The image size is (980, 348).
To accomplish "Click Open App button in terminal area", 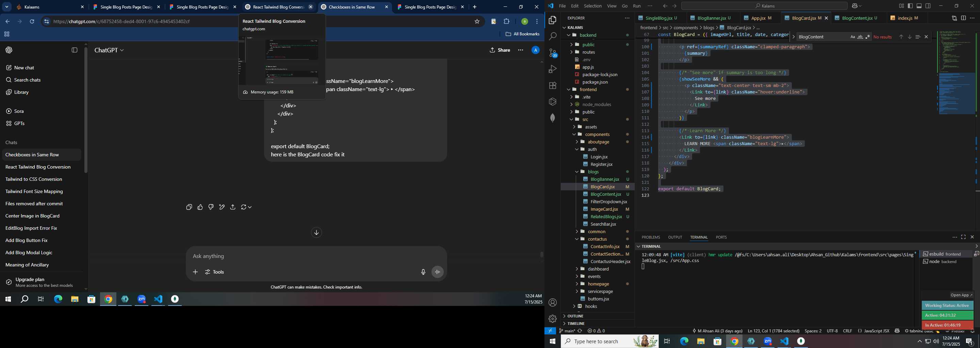I will pyautogui.click(x=961, y=295).
